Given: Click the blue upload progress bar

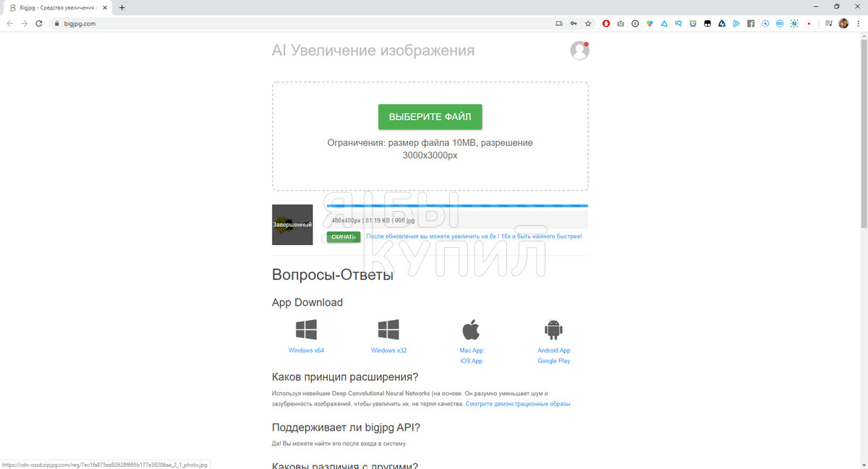Looking at the screenshot, I should click(x=456, y=206).
